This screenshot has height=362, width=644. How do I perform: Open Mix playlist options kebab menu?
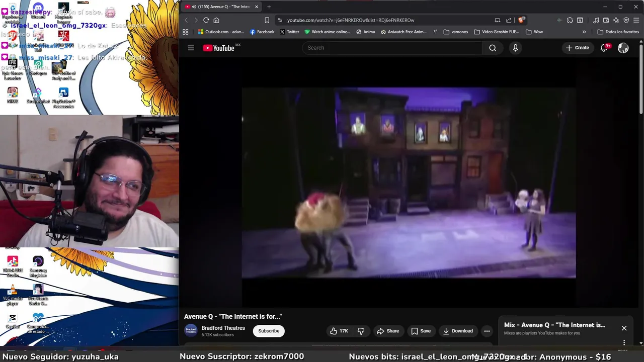click(624, 342)
